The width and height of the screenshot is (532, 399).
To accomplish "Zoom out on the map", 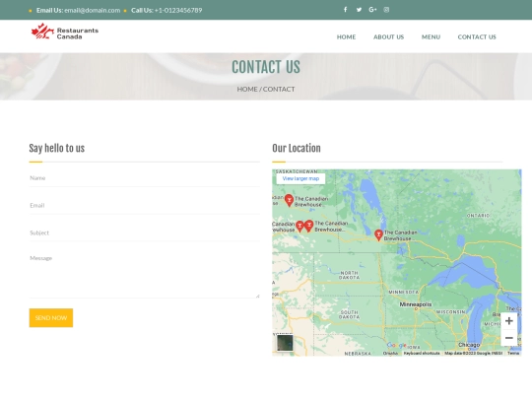I will 509,338.
